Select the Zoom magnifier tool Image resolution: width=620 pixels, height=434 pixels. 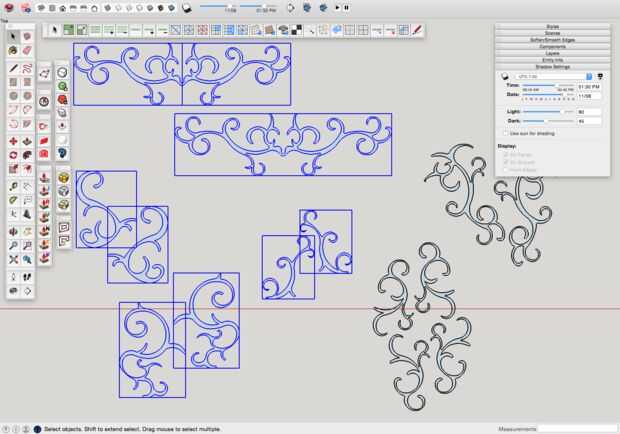[13, 245]
